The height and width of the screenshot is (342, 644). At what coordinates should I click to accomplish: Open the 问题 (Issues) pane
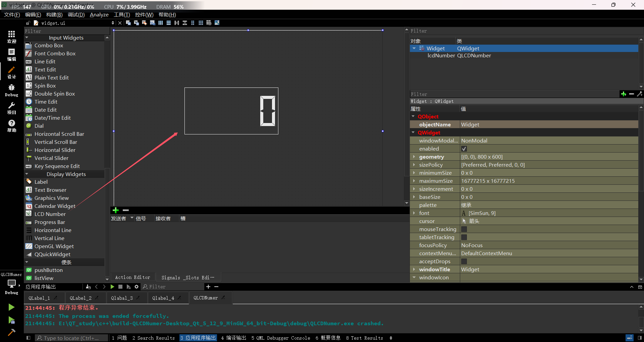[x=119, y=338]
